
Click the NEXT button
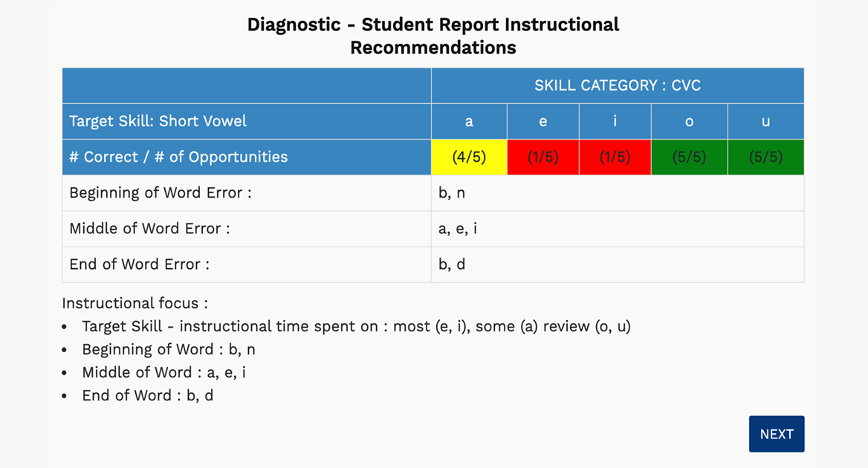point(776,434)
